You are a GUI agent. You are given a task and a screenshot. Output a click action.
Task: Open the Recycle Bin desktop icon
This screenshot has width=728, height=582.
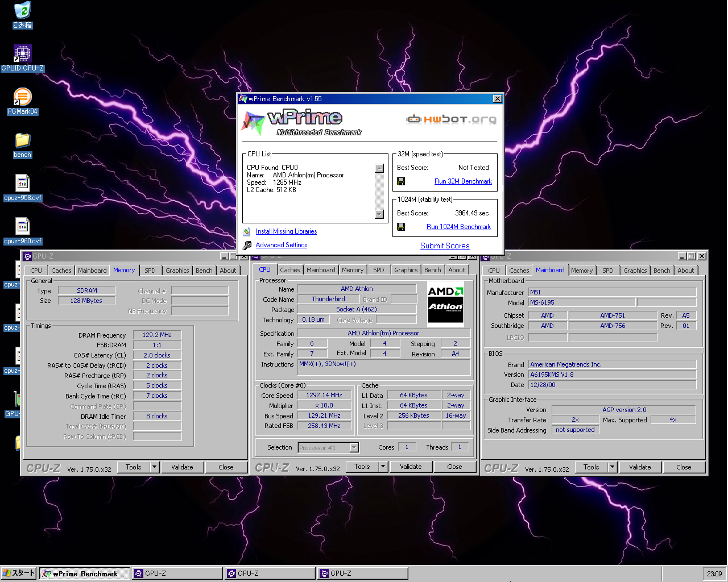point(23,15)
